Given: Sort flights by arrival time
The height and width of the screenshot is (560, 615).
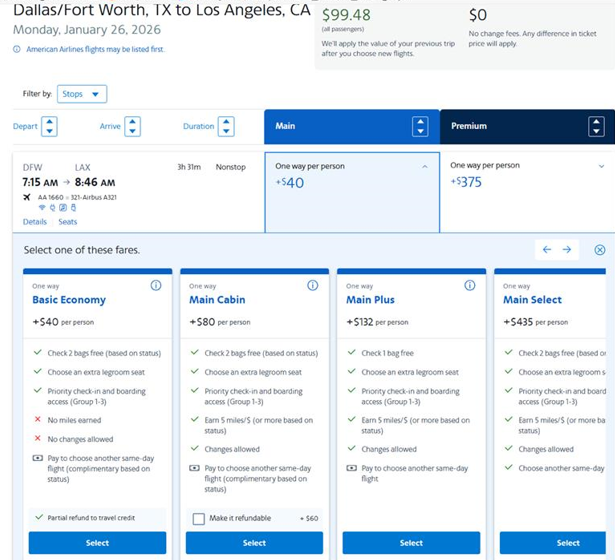Looking at the screenshot, I should [132, 127].
